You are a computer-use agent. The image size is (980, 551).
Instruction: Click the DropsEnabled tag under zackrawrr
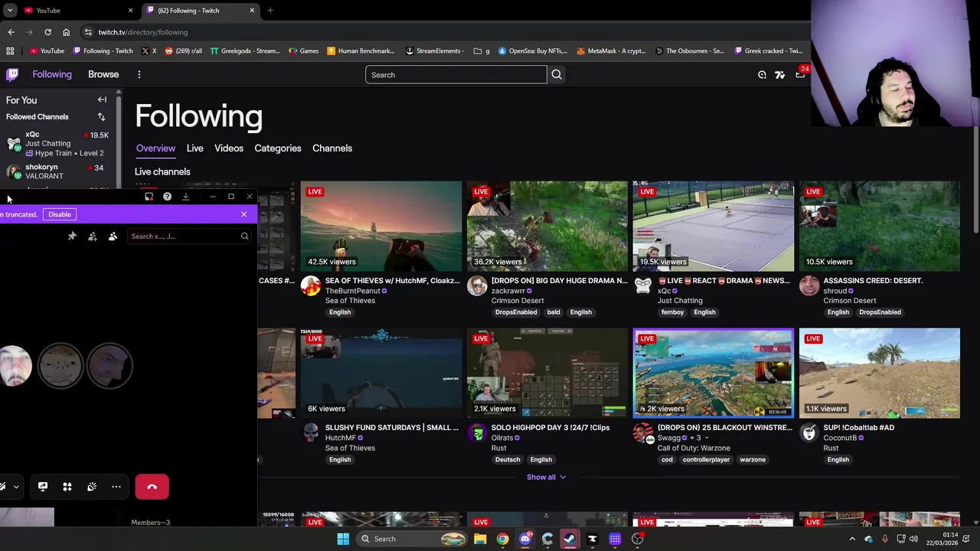pos(516,312)
